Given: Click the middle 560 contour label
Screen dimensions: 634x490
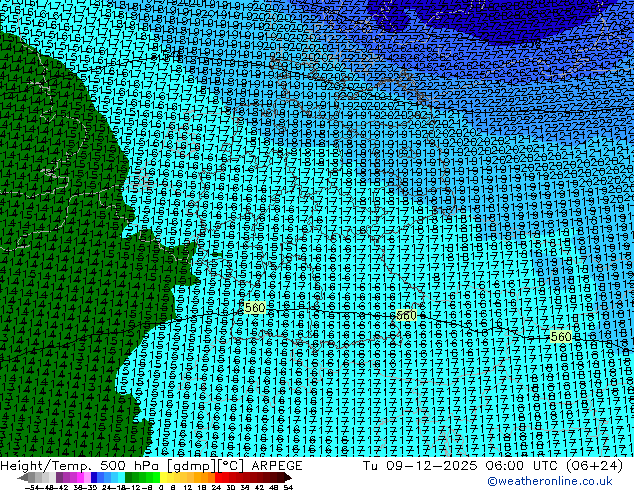Looking at the screenshot, I should [406, 315].
